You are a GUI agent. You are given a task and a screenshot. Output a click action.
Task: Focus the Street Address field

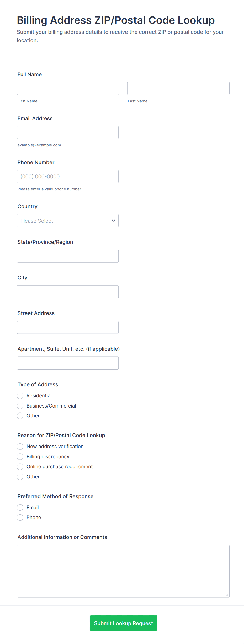pos(68,327)
